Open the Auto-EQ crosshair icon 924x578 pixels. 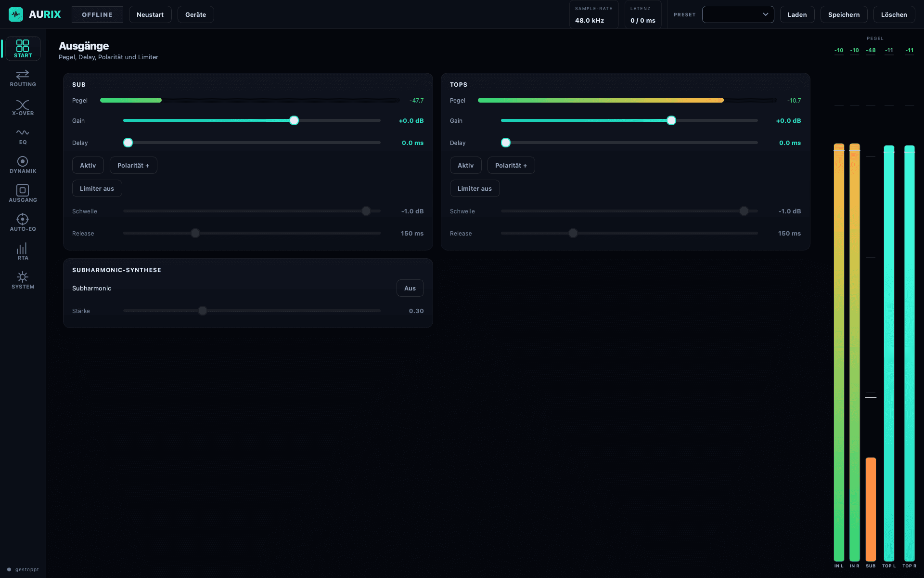23,219
